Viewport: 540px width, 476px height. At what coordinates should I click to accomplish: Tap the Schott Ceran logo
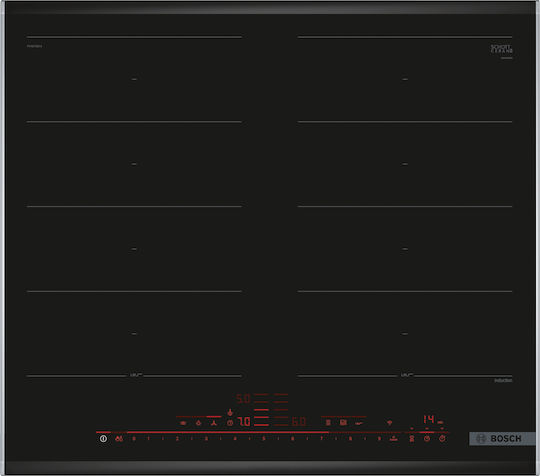[x=501, y=49]
